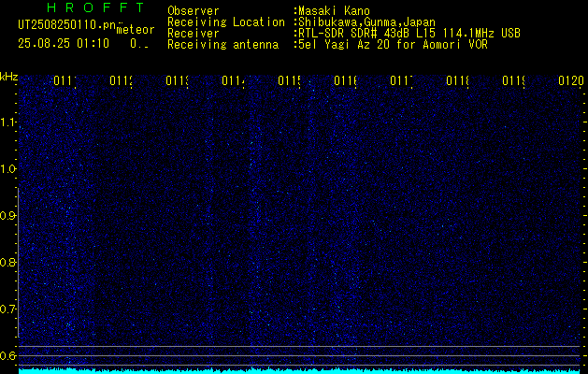
Task: Click the 0112 time marker
Action: (x=122, y=81)
